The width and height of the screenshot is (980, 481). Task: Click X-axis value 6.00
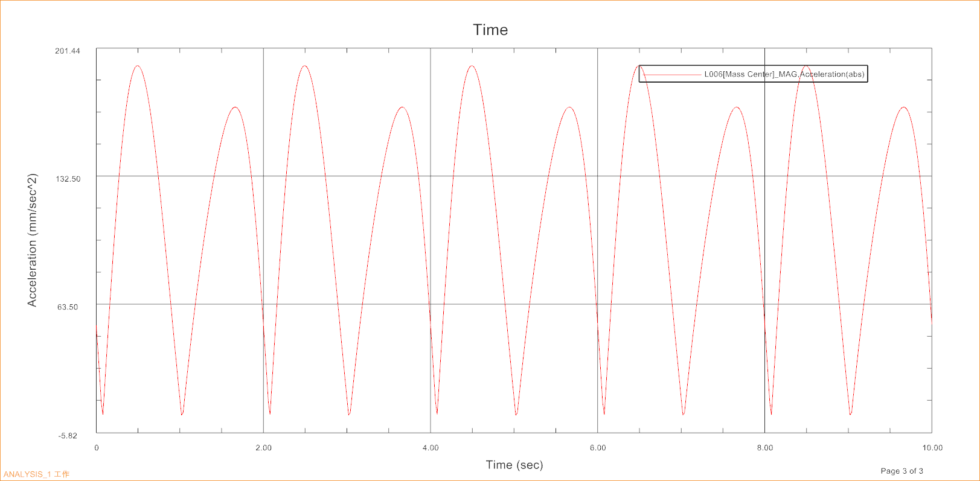coord(598,448)
